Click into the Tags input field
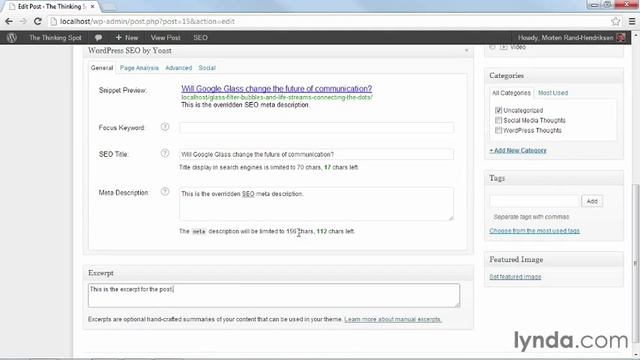This screenshot has height=360, width=640. [x=534, y=201]
